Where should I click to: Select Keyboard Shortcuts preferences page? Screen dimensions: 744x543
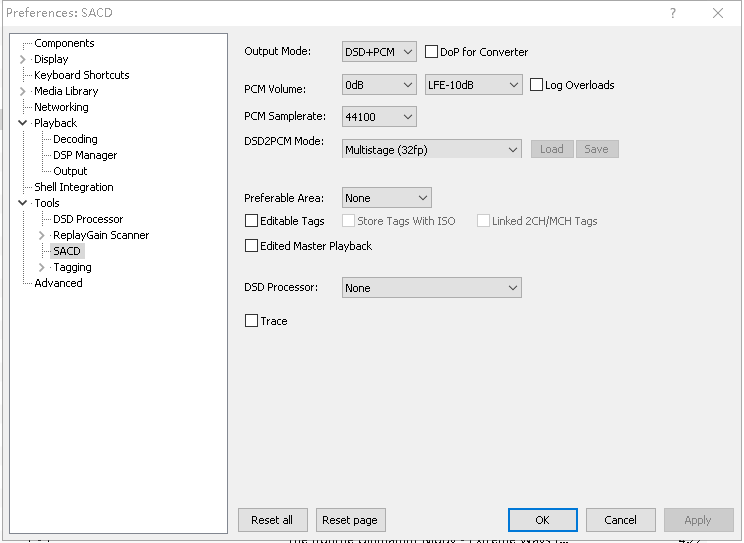click(81, 75)
